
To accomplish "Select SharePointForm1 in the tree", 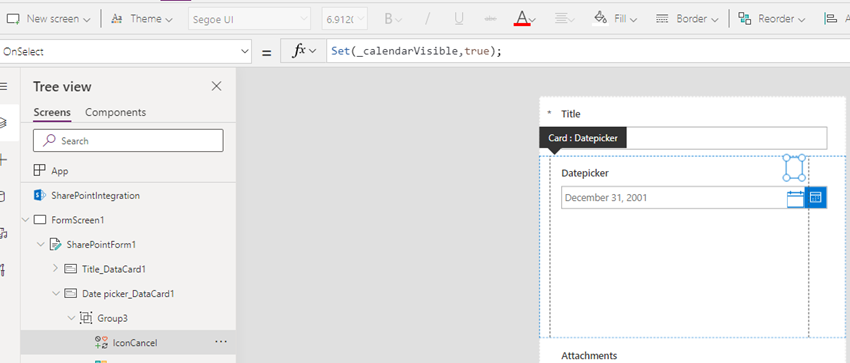I will pyautogui.click(x=101, y=244).
